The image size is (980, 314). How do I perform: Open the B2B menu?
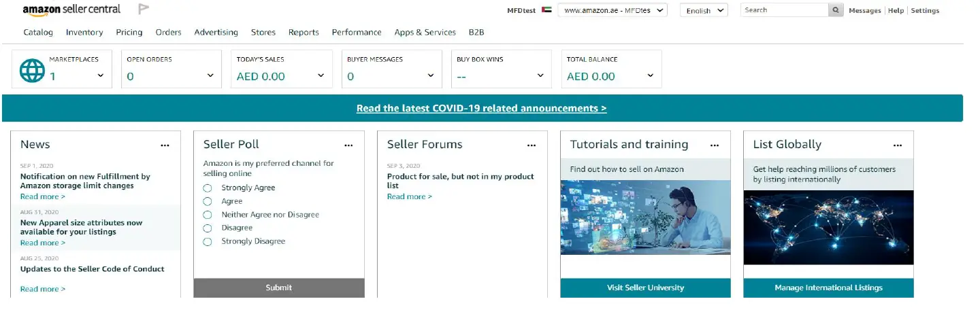coord(476,32)
